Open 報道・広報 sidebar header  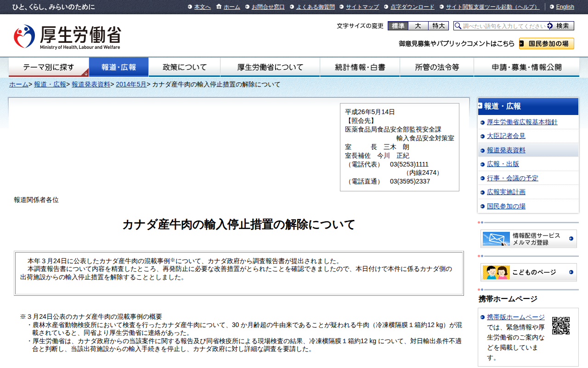click(528, 106)
